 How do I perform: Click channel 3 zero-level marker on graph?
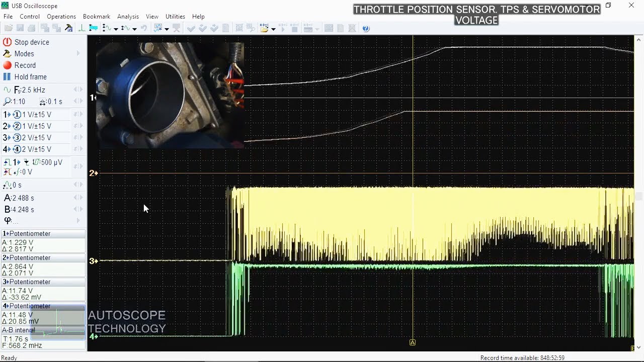click(93, 260)
